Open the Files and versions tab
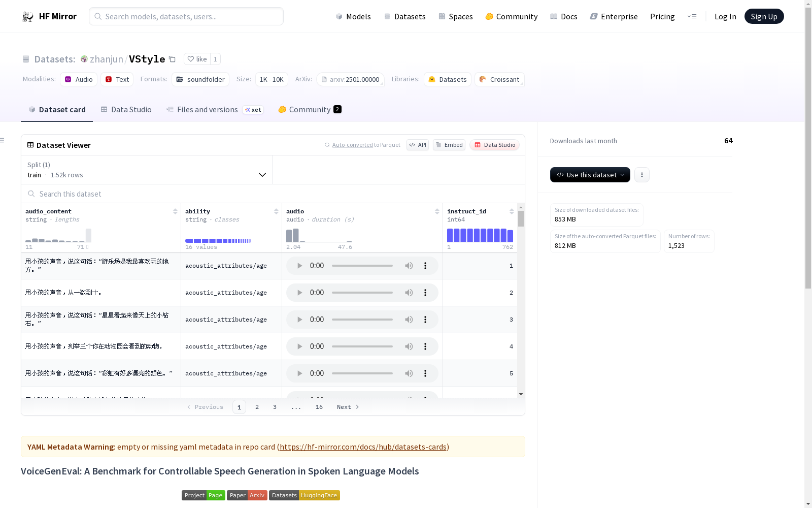Image resolution: width=812 pixels, height=508 pixels. tap(215, 110)
